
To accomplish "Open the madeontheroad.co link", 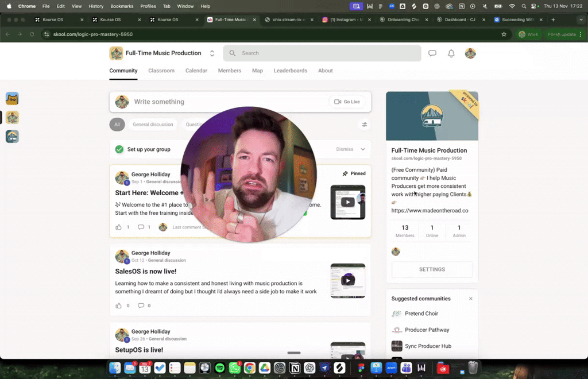I will [x=430, y=211].
